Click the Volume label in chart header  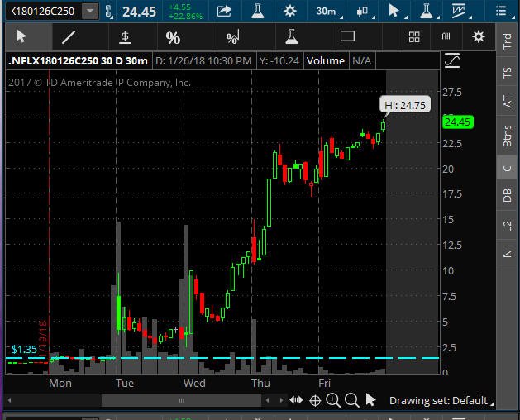click(326, 60)
